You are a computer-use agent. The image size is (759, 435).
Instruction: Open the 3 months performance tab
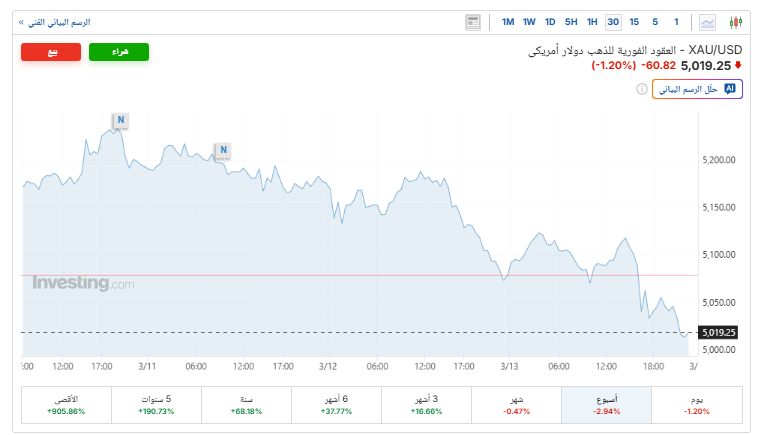tap(426, 404)
